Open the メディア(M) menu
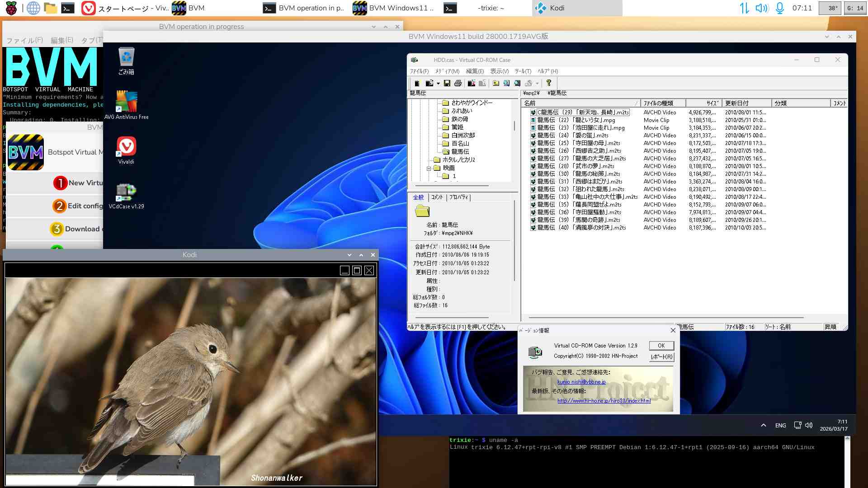This screenshot has height=488, width=868. coord(447,71)
